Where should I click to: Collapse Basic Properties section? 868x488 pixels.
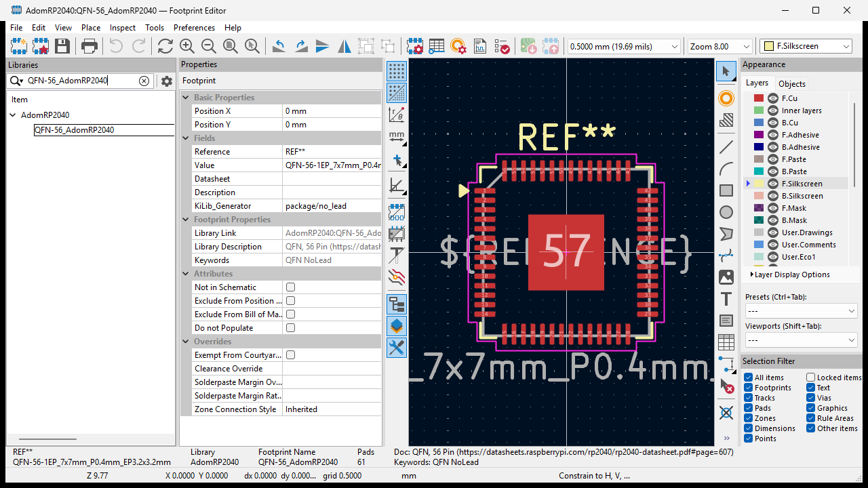click(186, 98)
